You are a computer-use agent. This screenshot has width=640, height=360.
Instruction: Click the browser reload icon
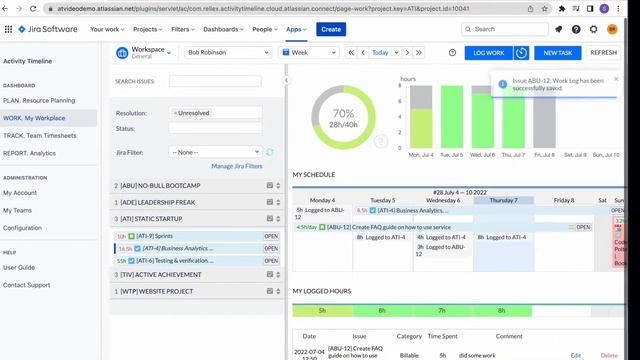tap(33, 9)
